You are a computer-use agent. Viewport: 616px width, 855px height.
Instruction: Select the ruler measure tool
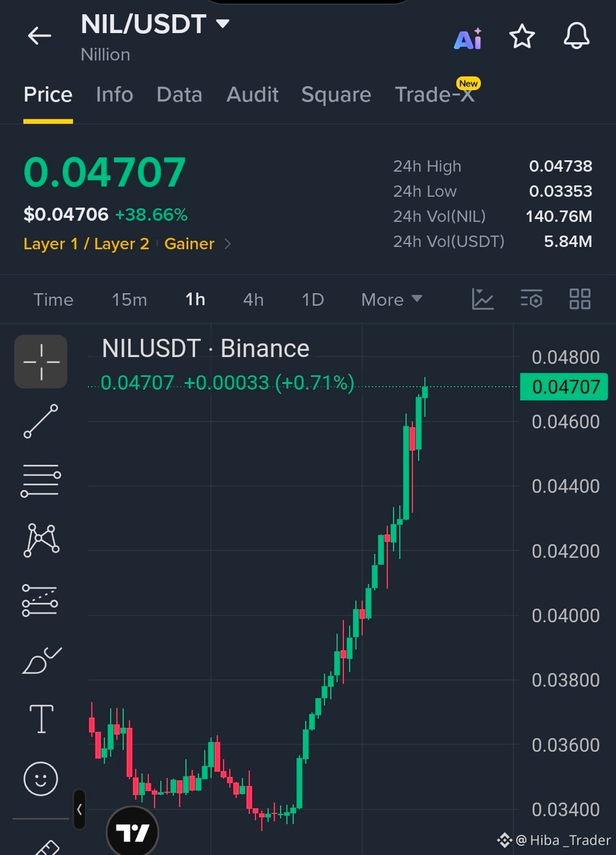(x=47, y=846)
